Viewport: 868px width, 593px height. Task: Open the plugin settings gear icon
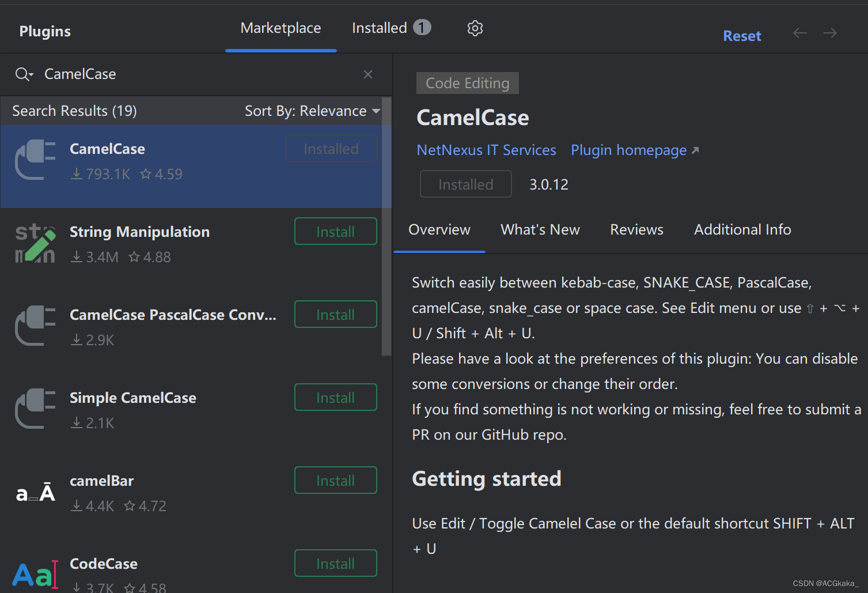[x=475, y=28]
